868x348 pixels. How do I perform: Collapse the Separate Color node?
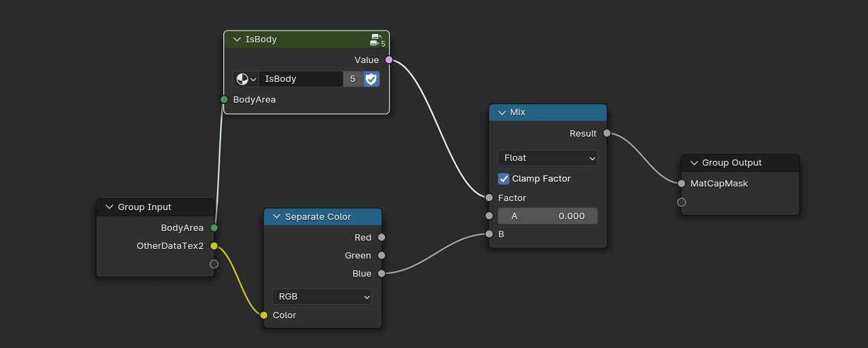pos(277,217)
